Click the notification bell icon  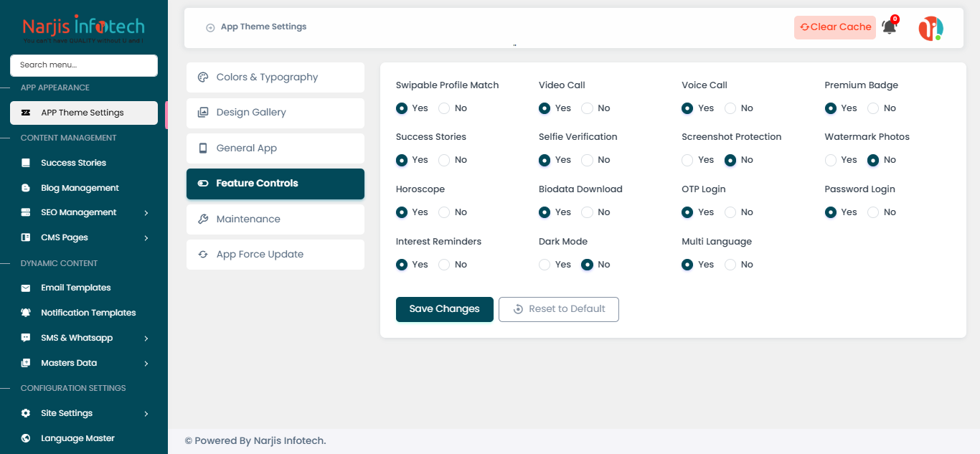click(x=889, y=27)
